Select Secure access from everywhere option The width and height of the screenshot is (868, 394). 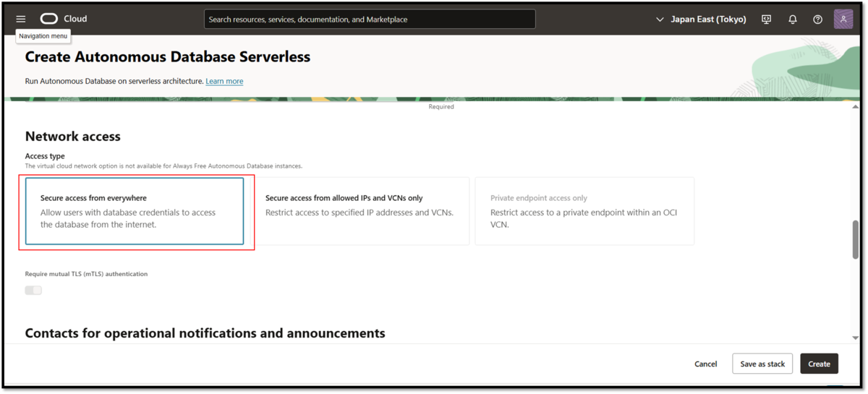(135, 211)
